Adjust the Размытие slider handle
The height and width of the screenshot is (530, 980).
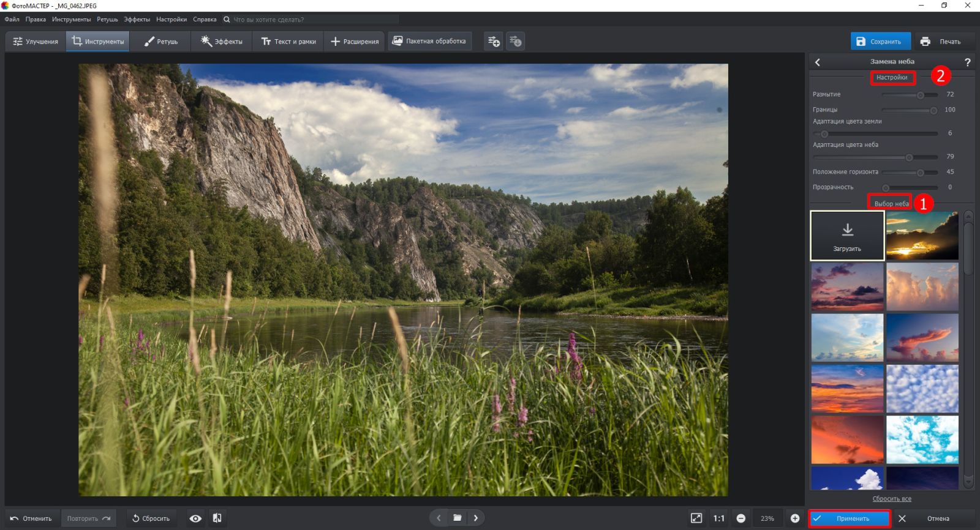coord(920,95)
